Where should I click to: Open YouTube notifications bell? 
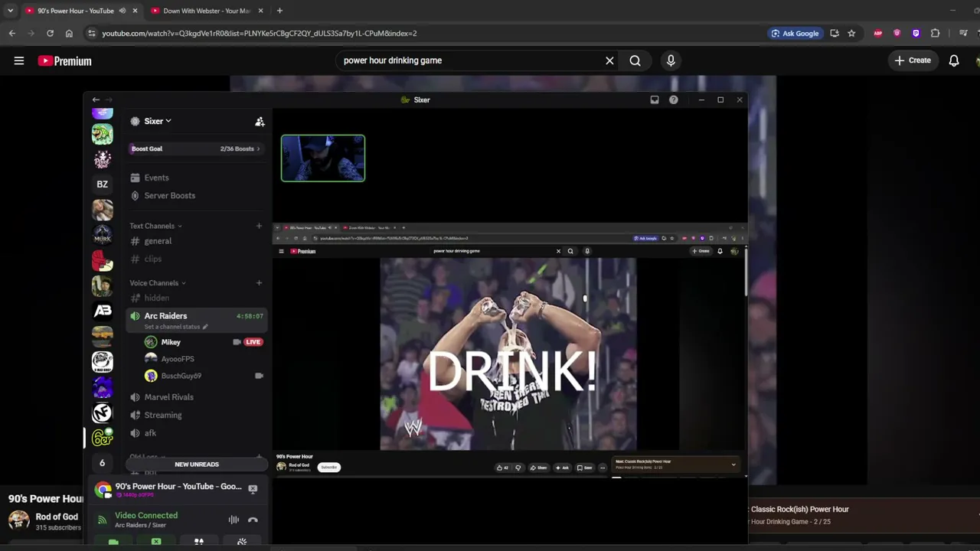pyautogui.click(x=954, y=60)
